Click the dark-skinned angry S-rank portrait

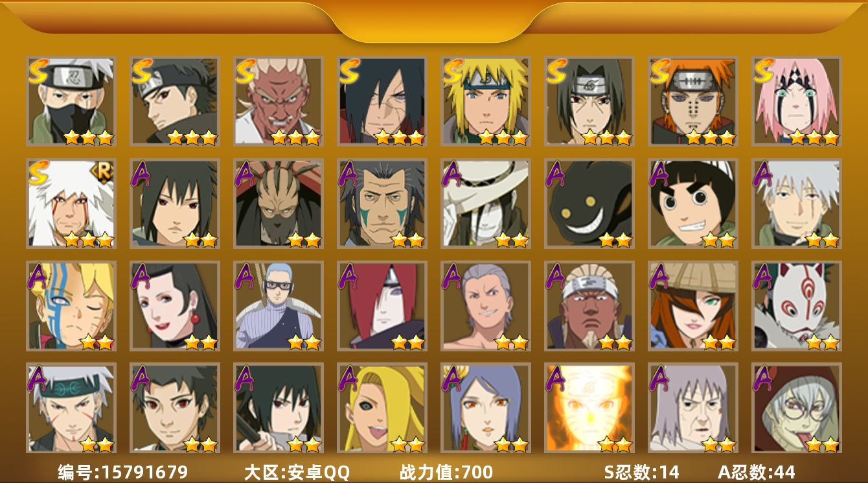(x=279, y=101)
